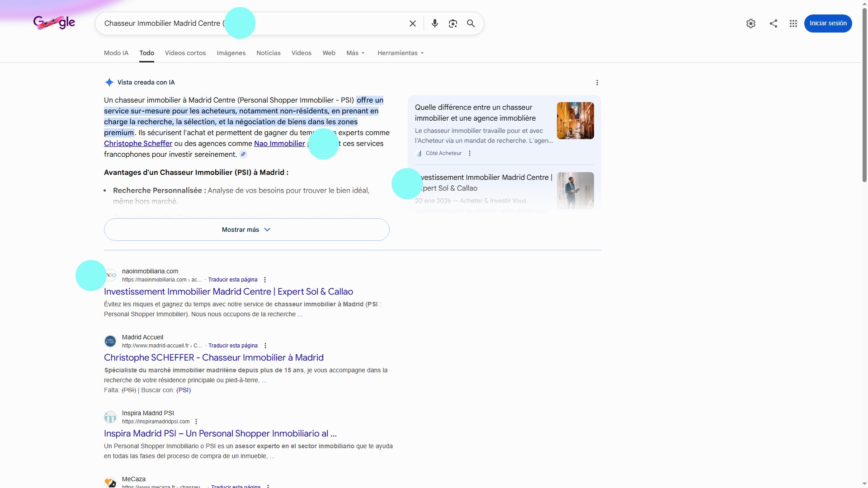The height and width of the screenshot is (488, 868).
Task: Open AI overview three-dot options menu
Action: pos(597,83)
